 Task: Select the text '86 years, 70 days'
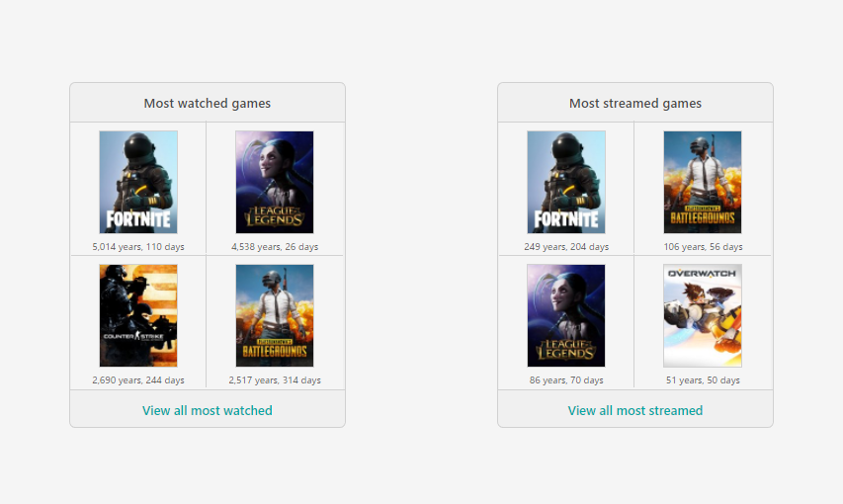click(566, 380)
